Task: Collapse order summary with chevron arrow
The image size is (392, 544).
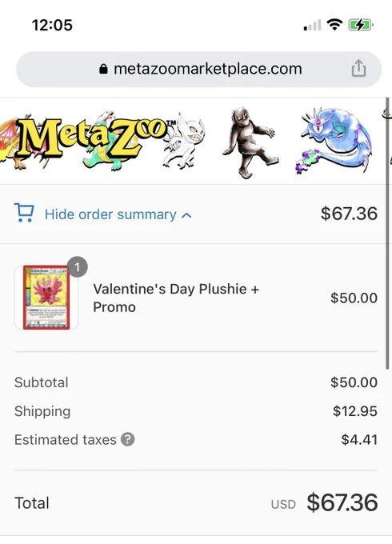Action: coord(186,215)
